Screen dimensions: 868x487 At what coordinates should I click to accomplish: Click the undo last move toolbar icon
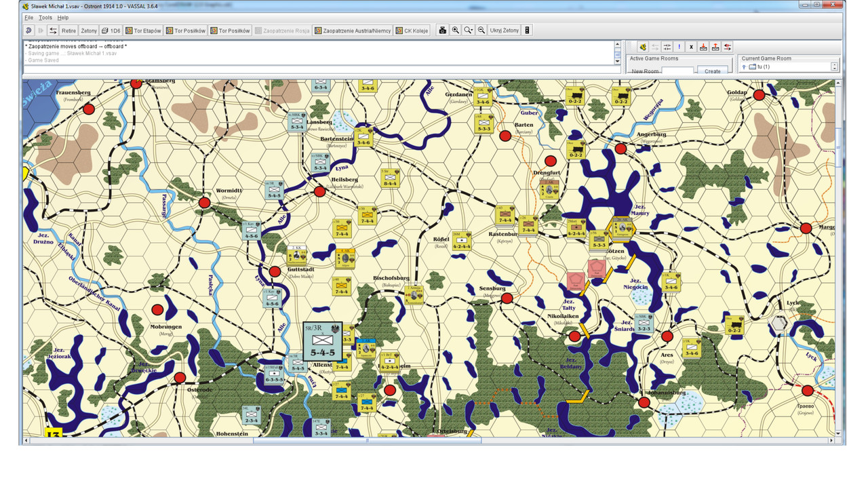tap(28, 31)
